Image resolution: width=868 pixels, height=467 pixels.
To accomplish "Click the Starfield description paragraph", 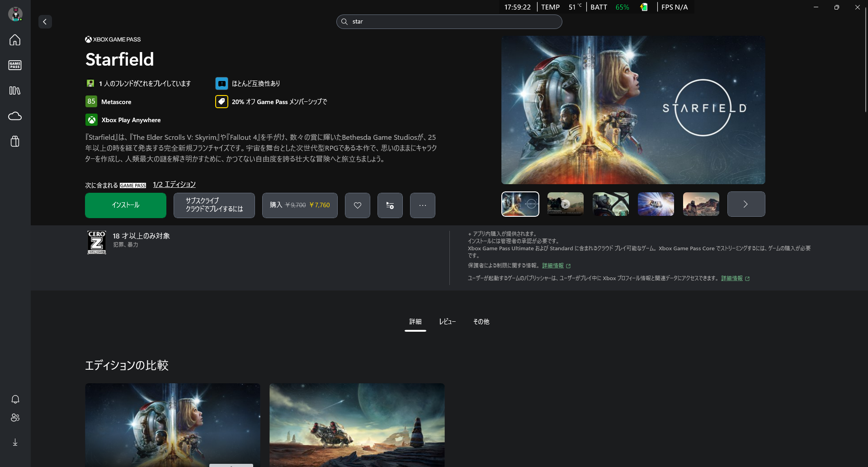I will click(x=261, y=148).
